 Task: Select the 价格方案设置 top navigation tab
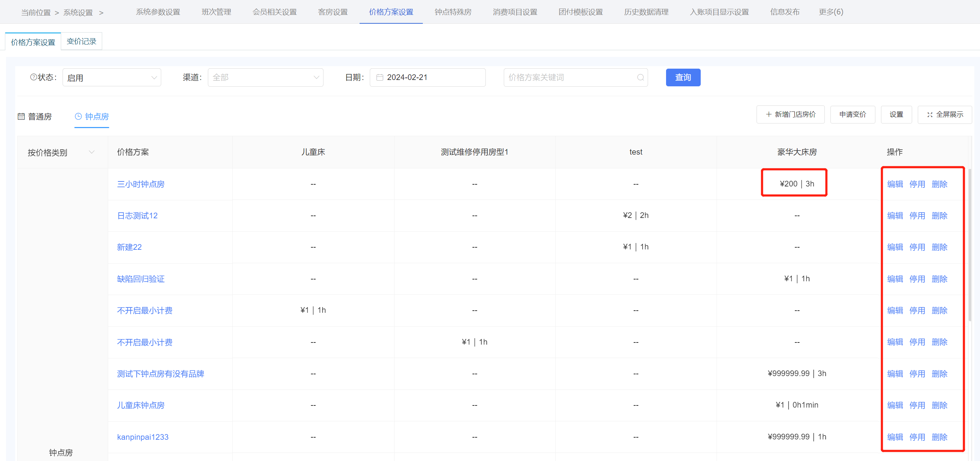391,12
